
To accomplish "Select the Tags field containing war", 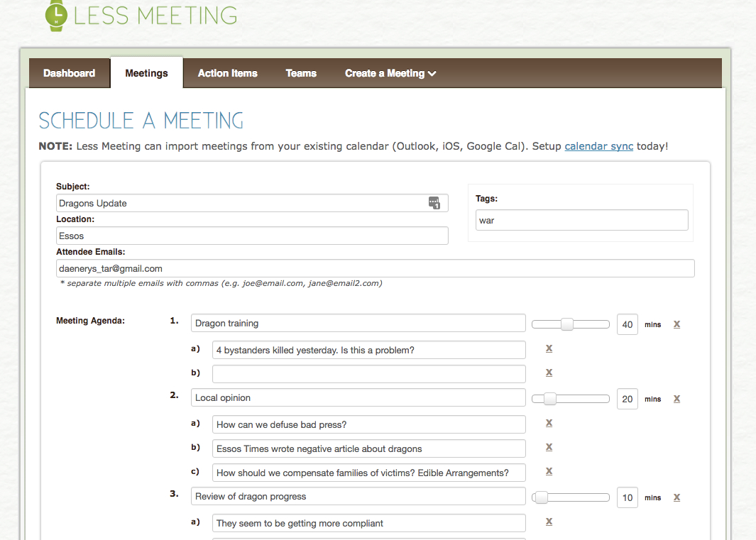I will click(x=581, y=220).
